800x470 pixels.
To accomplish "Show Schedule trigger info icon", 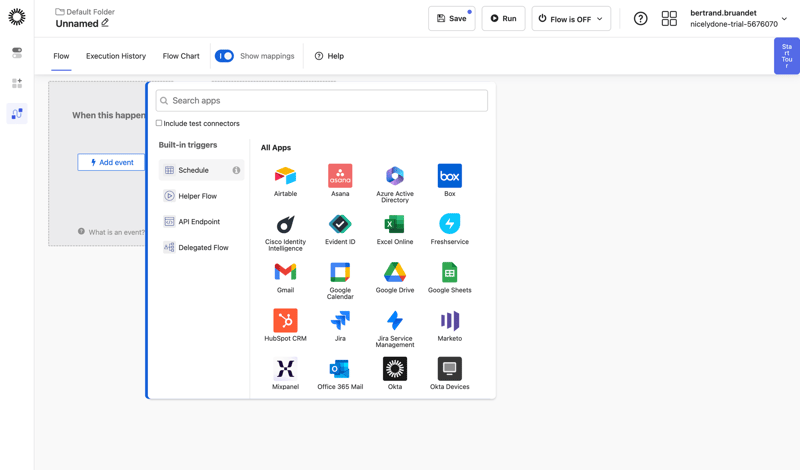I will [x=236, y=170].
